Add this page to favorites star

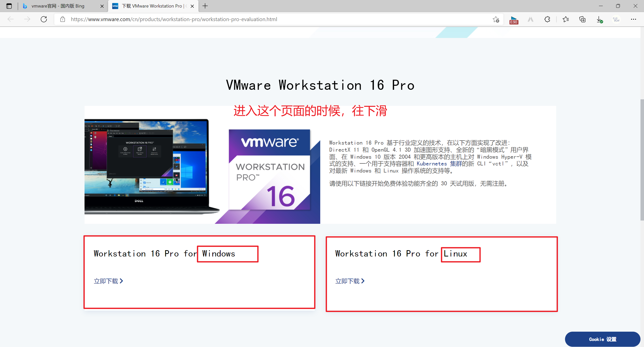tap(496, 19)
